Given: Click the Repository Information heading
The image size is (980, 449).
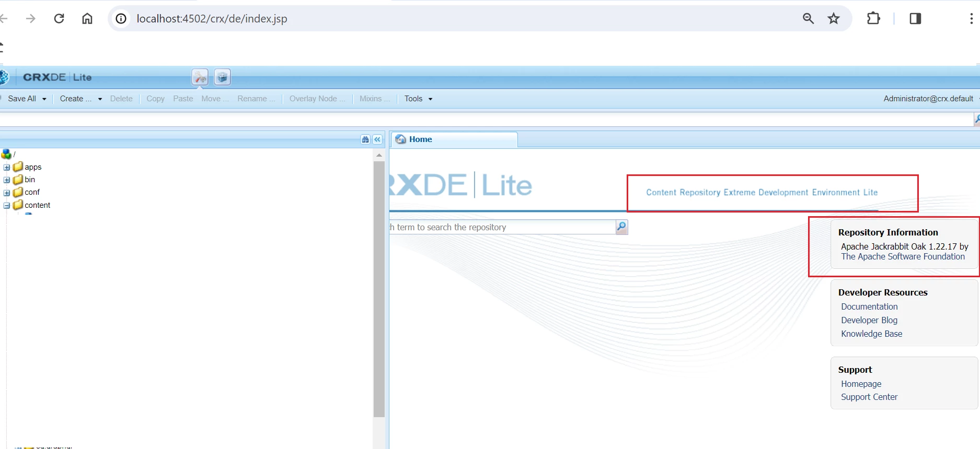Looking at the screenshot, I should (888, 233).
